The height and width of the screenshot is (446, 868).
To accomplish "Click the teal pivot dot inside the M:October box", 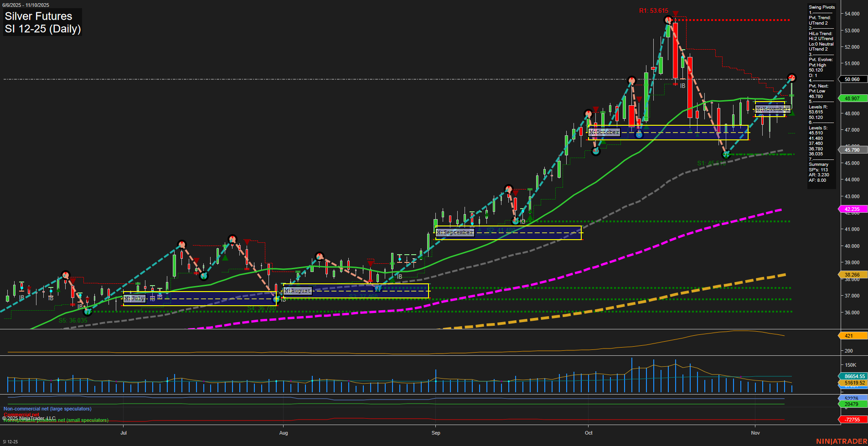I will tap(640, 134).
